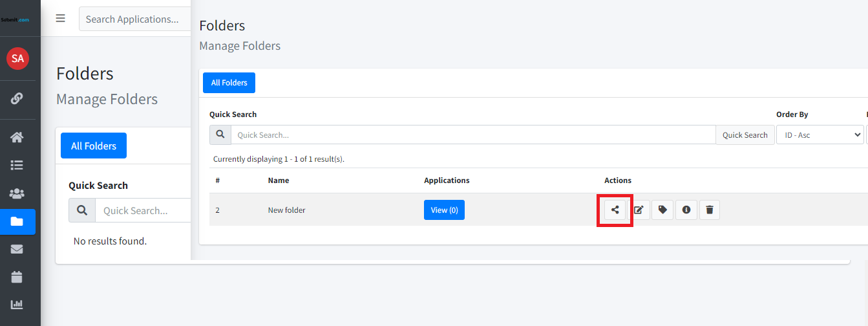Click the Quick Search button
868x326 pixels.
pos(745,135)
